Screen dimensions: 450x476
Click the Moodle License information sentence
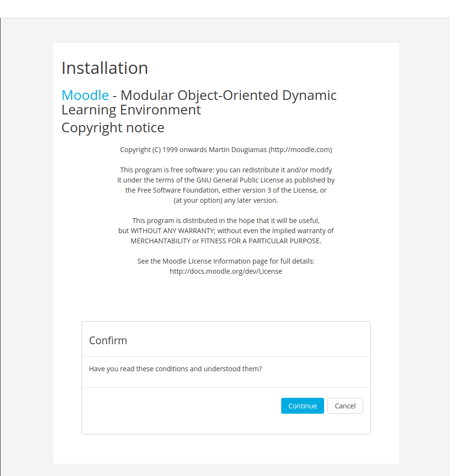226,261
